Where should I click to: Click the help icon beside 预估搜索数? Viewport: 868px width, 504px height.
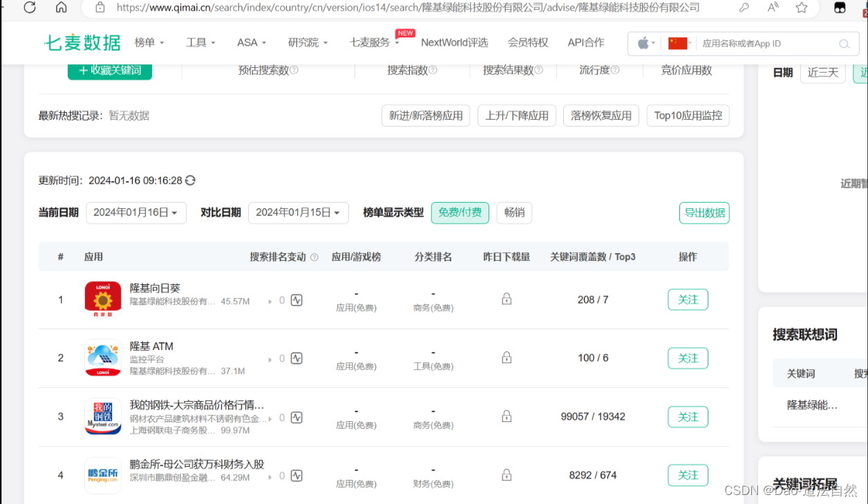tap(294, 70)
